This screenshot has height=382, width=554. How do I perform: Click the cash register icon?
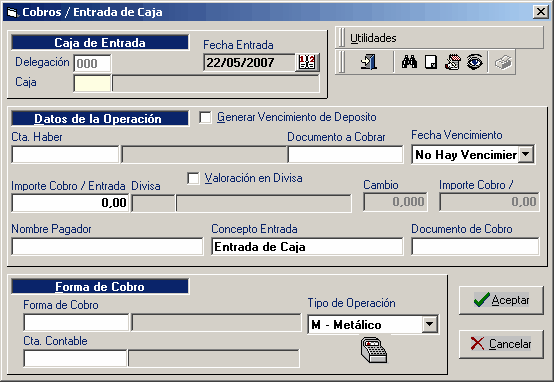click(x=374, y=350)
